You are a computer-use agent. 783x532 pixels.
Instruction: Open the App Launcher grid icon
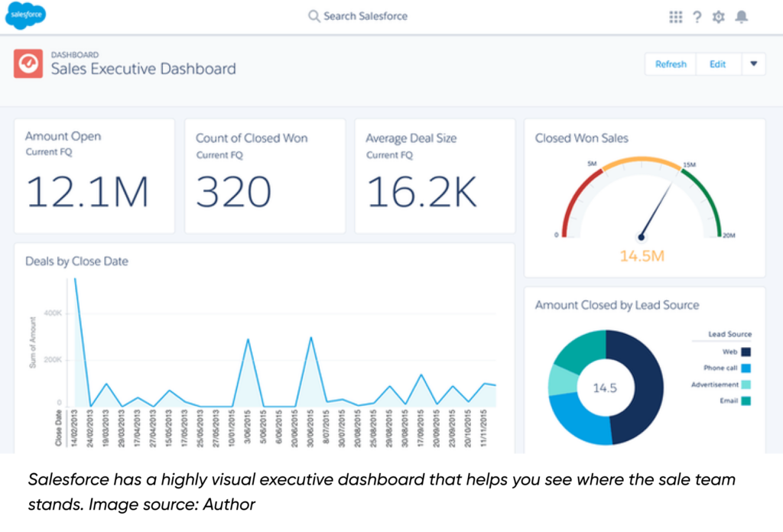[x=675, y=17]
